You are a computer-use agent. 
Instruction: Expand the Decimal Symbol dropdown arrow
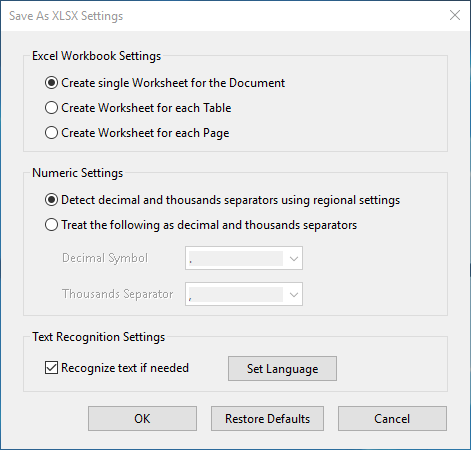point(294,258)
